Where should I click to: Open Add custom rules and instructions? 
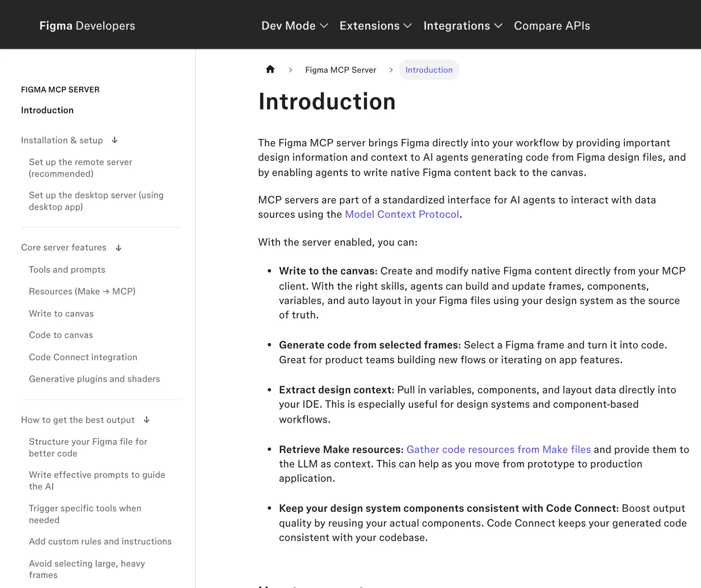tap(100, 542)
